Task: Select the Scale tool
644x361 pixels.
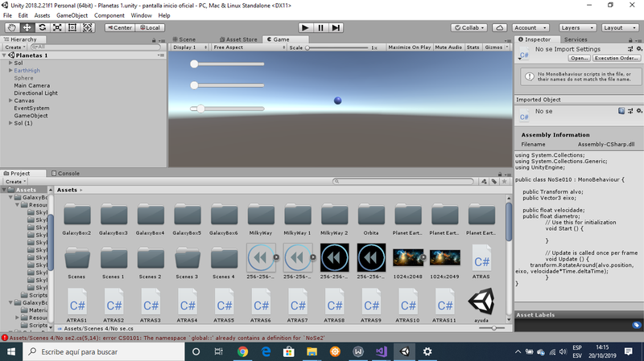Action: 58,27
